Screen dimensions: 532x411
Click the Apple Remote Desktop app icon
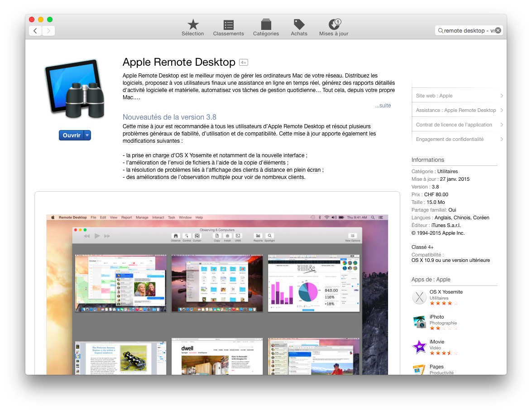point(75,89)
